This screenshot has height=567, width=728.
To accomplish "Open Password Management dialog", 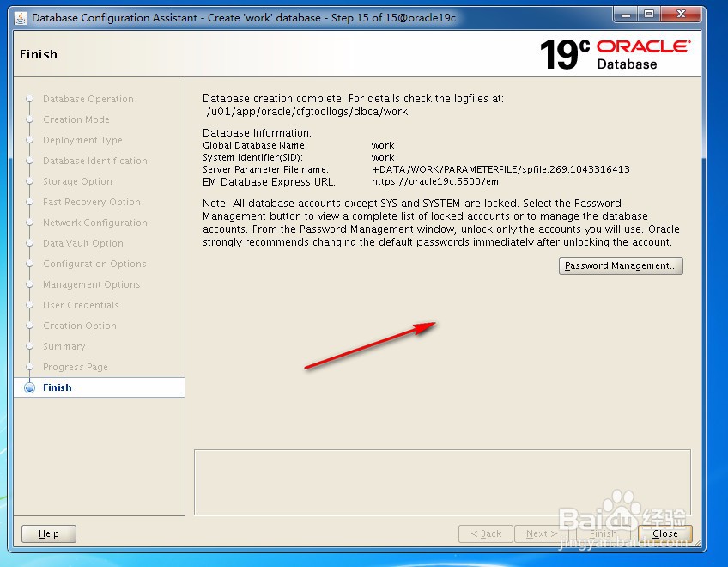I will pyautogui.click(x=621, y=265).
